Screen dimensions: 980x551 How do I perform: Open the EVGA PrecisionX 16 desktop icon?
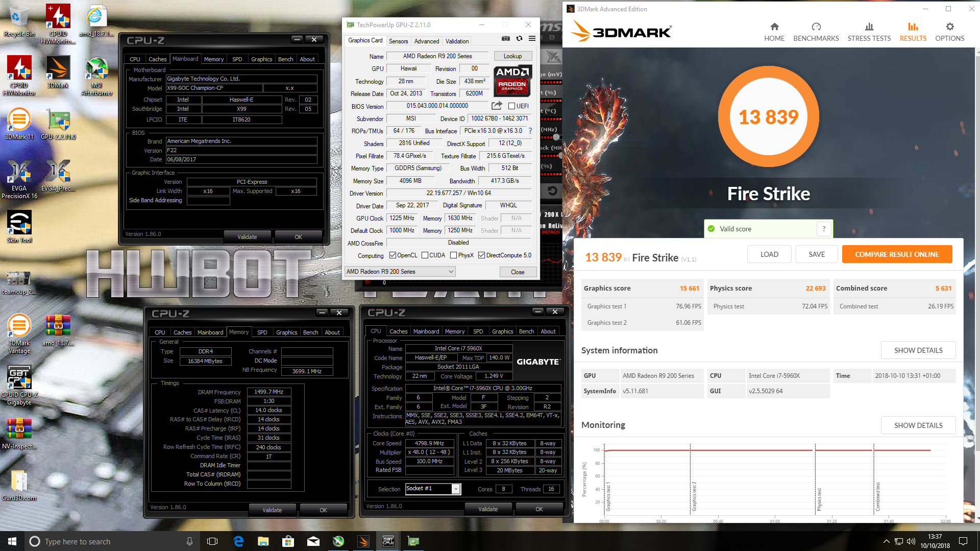coord(19,179)
